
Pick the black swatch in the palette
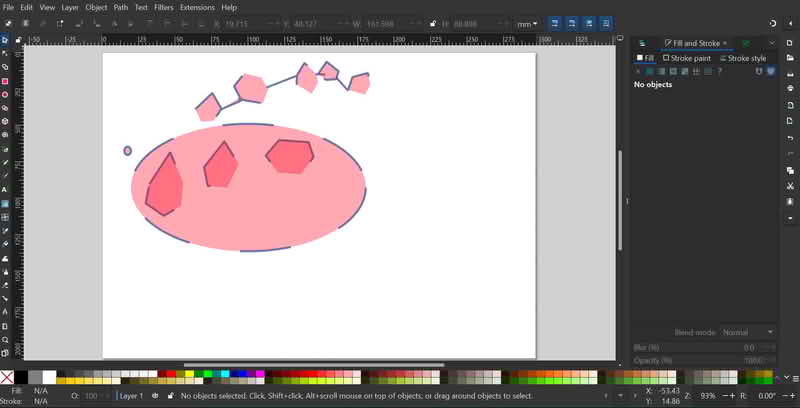(21, 377)
